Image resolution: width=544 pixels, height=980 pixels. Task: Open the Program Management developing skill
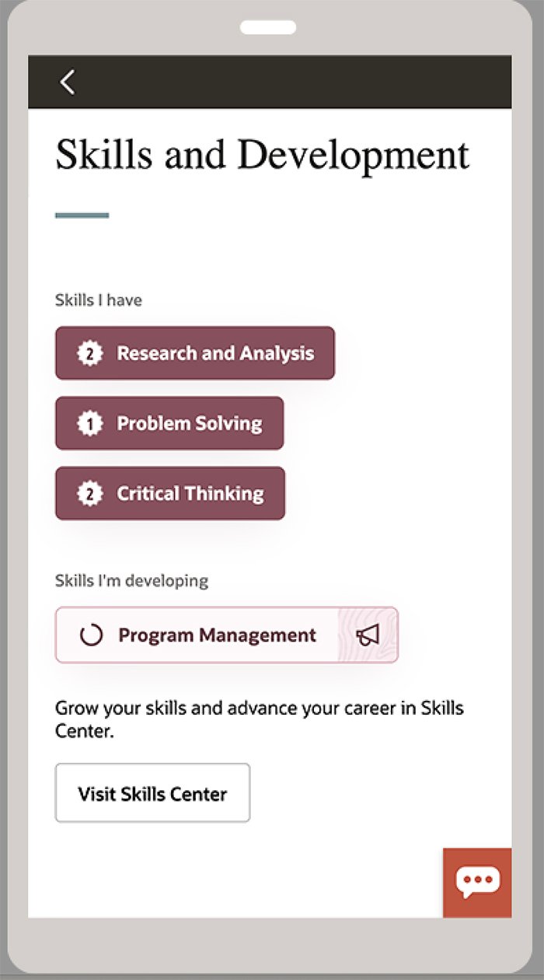(x=217, y=635)
